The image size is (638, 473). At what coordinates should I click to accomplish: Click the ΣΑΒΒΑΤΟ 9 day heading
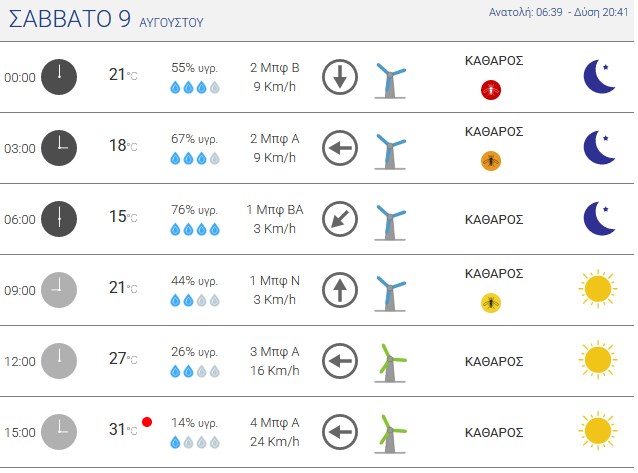[x=70, y=19]
